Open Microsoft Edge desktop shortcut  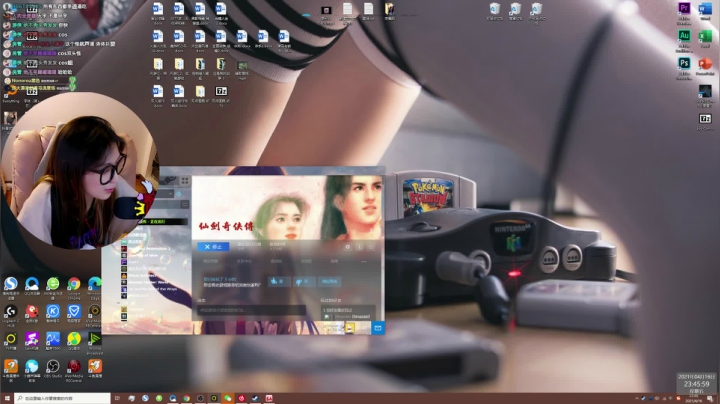click(x=94, y=287)
